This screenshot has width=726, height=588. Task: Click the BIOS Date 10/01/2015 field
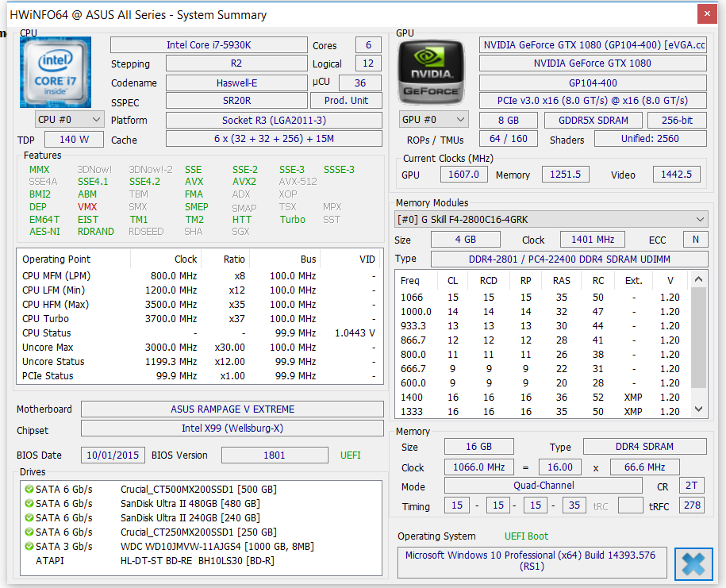[x=113, y=455]
